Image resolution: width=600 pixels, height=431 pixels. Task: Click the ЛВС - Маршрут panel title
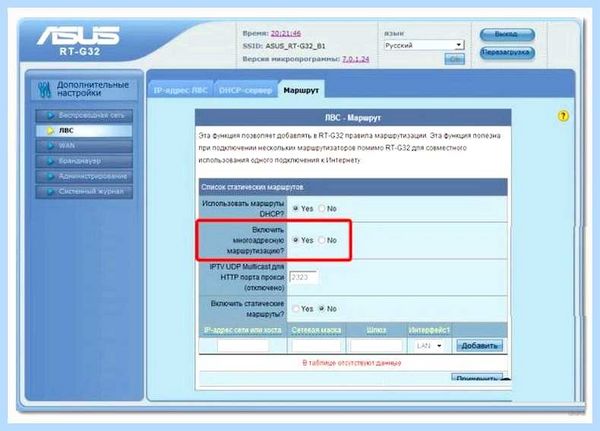(x=353, y=118)
